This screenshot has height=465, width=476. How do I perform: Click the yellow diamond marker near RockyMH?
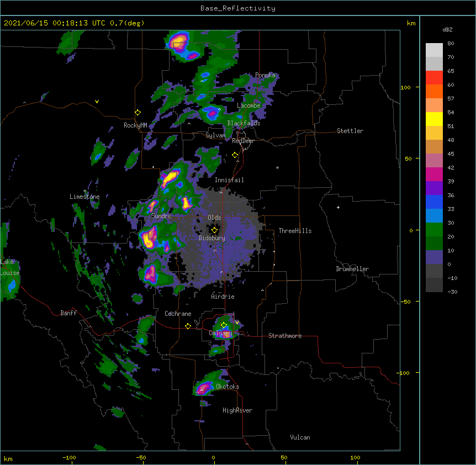pos(137,113)
